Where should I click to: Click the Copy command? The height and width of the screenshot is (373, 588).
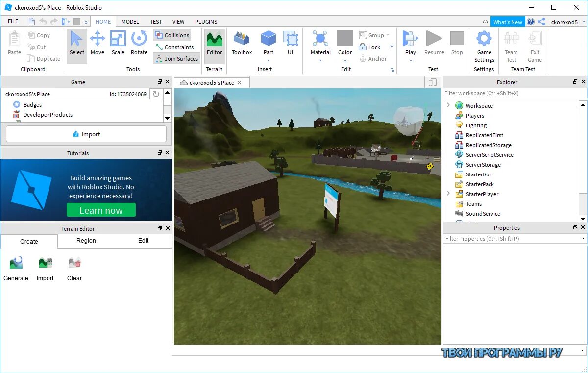tap(39, 35)
